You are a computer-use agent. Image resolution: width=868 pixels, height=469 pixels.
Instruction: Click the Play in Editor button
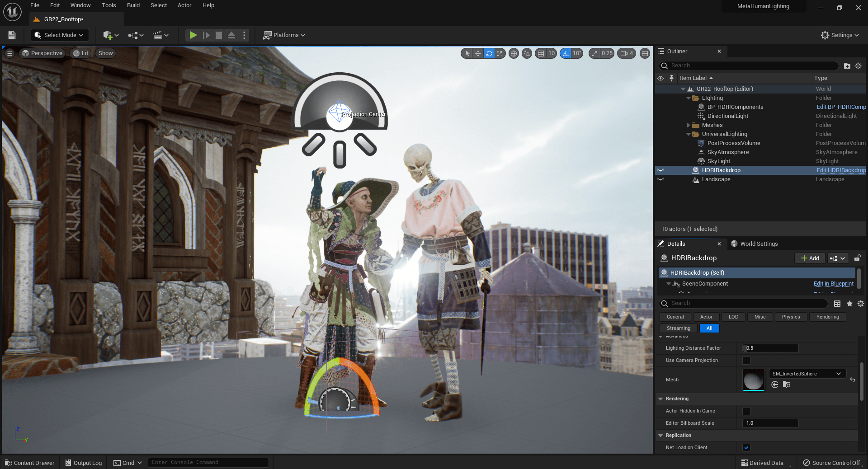pos(193,35)
